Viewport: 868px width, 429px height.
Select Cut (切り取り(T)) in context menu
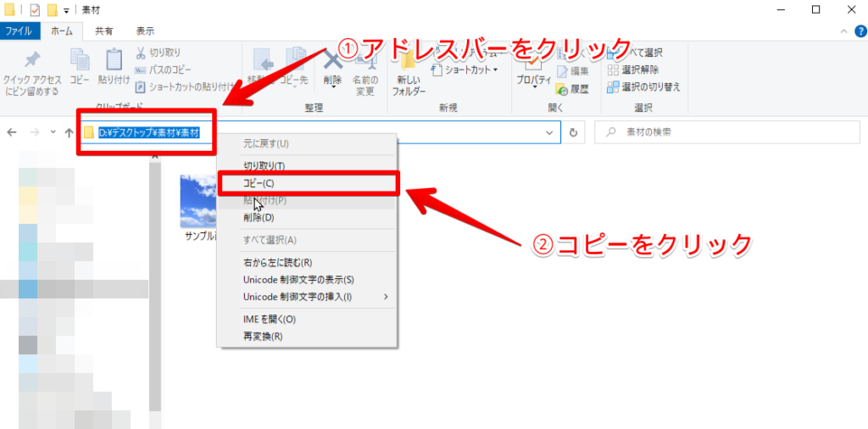(x=307, y=165)
